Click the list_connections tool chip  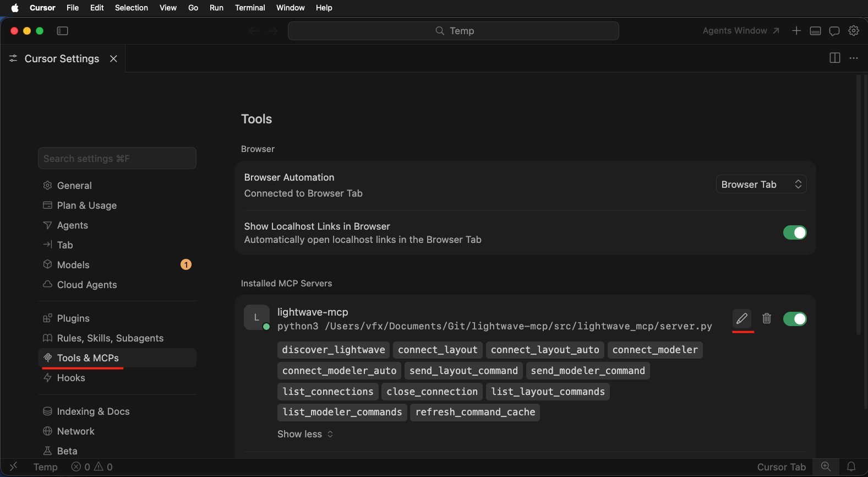(328, 392)
